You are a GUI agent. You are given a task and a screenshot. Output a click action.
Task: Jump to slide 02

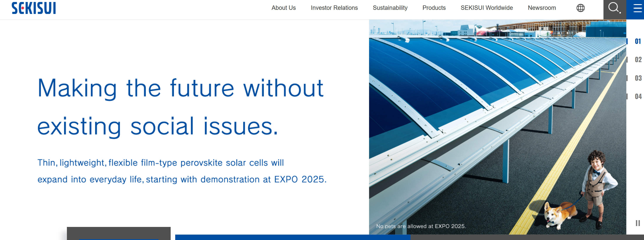638,60
